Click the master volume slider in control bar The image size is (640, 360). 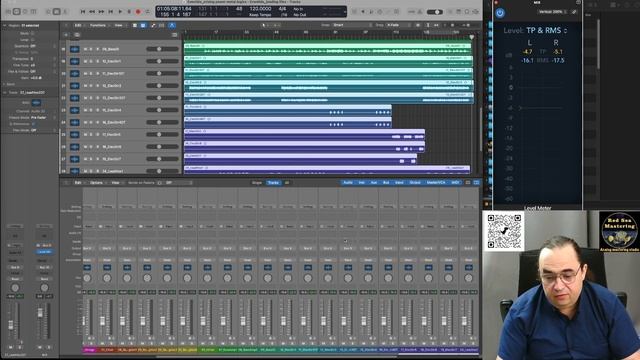point(434,12)
